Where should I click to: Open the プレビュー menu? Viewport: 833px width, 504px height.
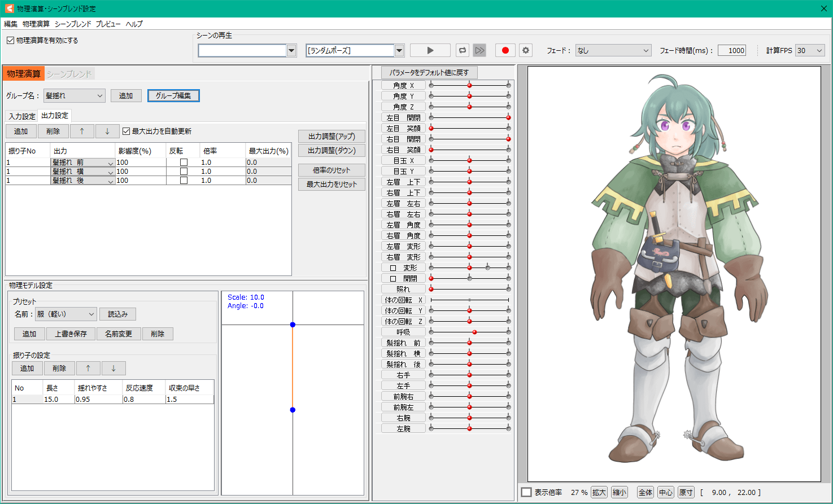(x=108, y=24)
